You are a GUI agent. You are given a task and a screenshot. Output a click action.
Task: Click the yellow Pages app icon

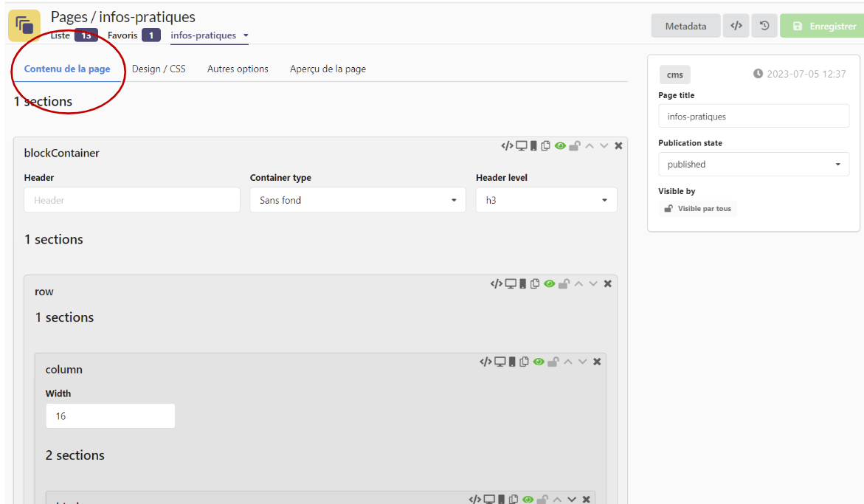[24, 26]
